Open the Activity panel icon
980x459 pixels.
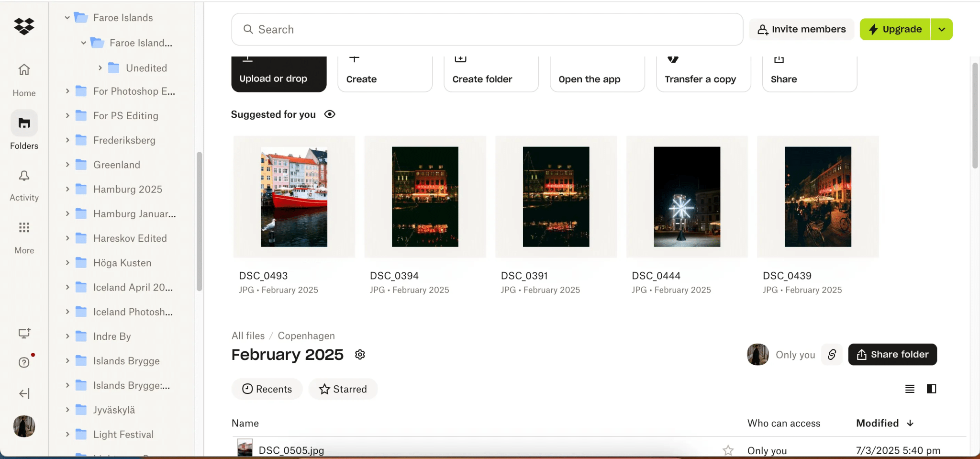click(23, 176)
